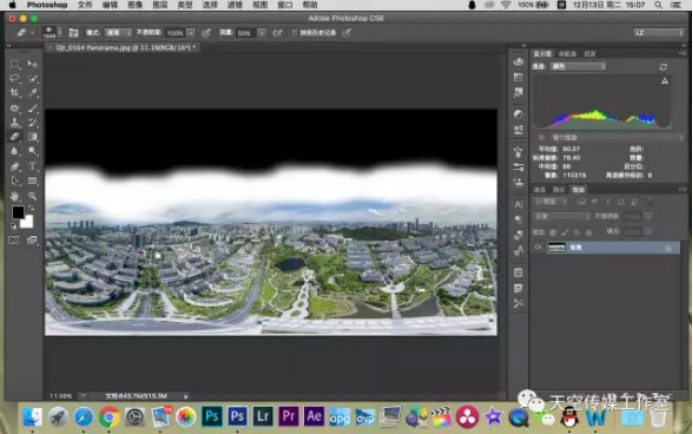Open the 文件 (File) menu
Image resolution: width=693 pixels, height=434 pixels.
[x=85, y=5]
